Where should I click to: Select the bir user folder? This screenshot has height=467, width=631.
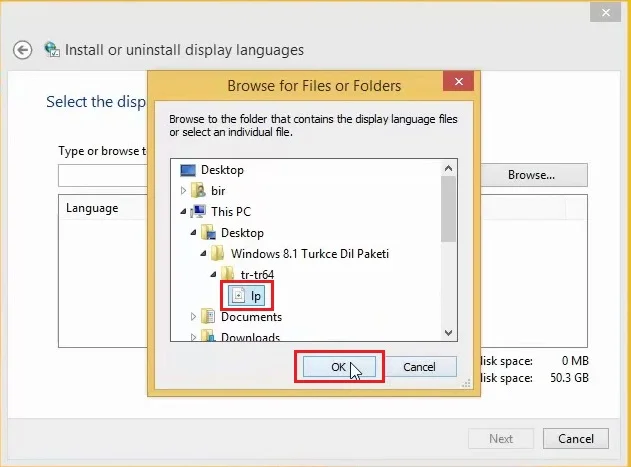[218, 190]
